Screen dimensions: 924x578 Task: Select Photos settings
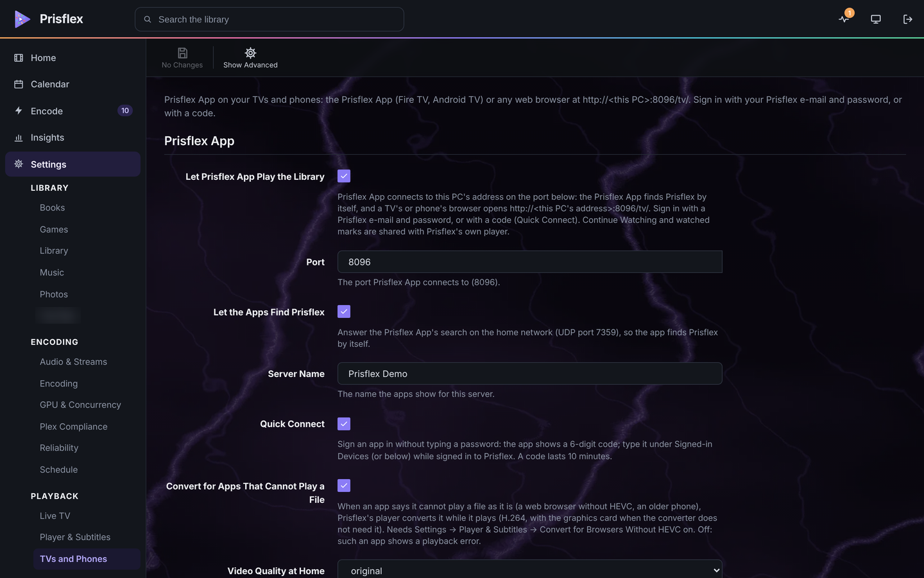(54, 294)
